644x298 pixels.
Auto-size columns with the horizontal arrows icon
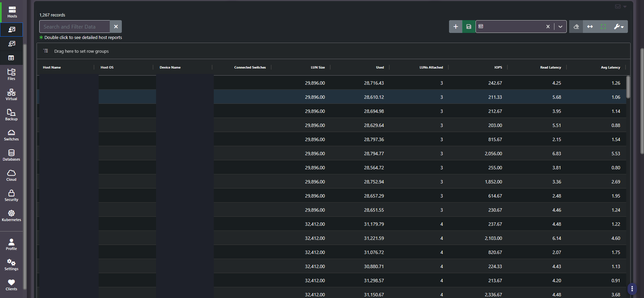click(590, 27)
